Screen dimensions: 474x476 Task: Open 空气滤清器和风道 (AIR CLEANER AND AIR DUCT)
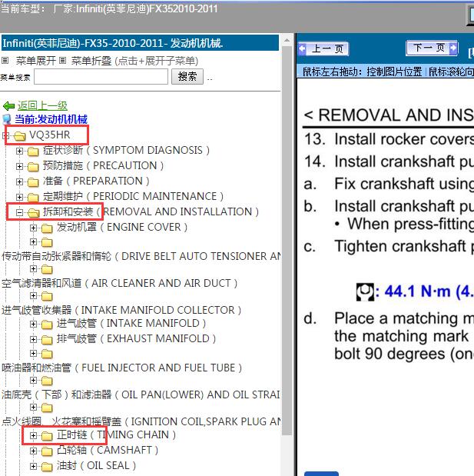pos(120,283)
